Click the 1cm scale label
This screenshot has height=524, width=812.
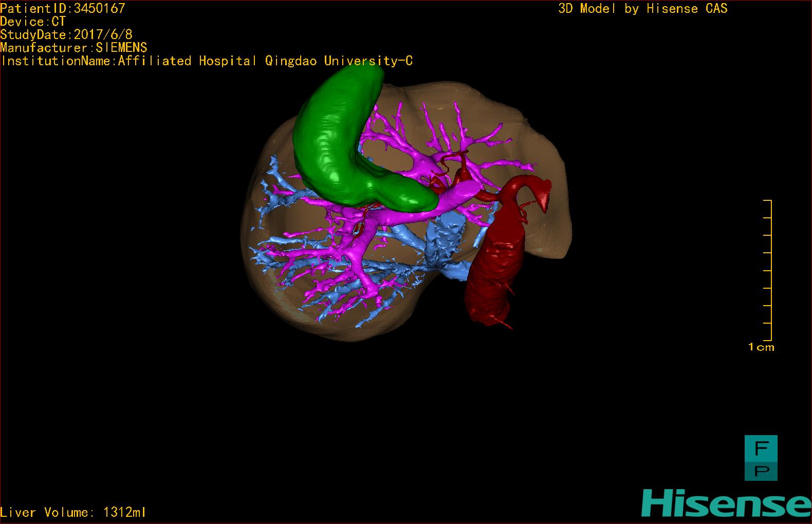[761, 347]
